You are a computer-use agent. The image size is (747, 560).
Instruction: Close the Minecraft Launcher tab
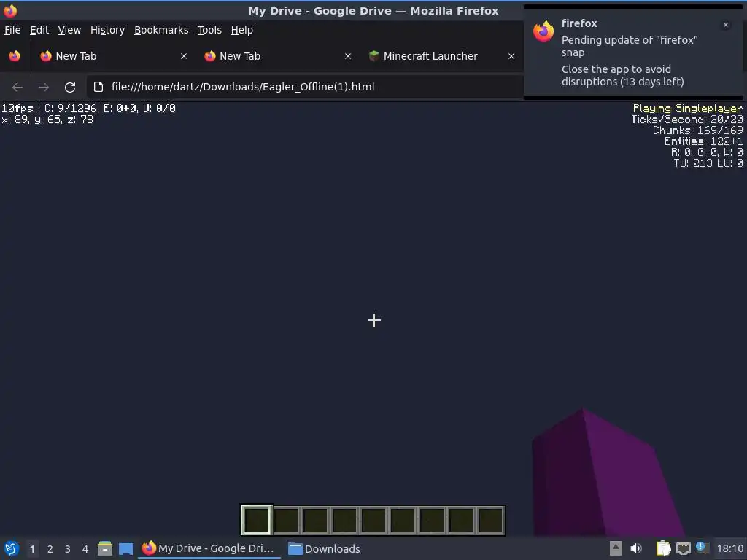pos(511,56)
